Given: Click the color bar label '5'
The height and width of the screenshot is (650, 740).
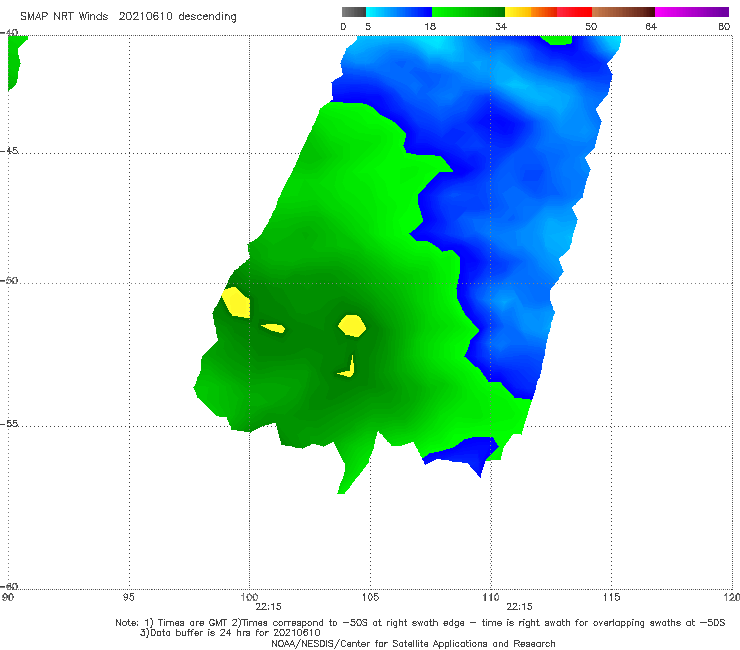Looking at the screenshot, I should [368, 27].
